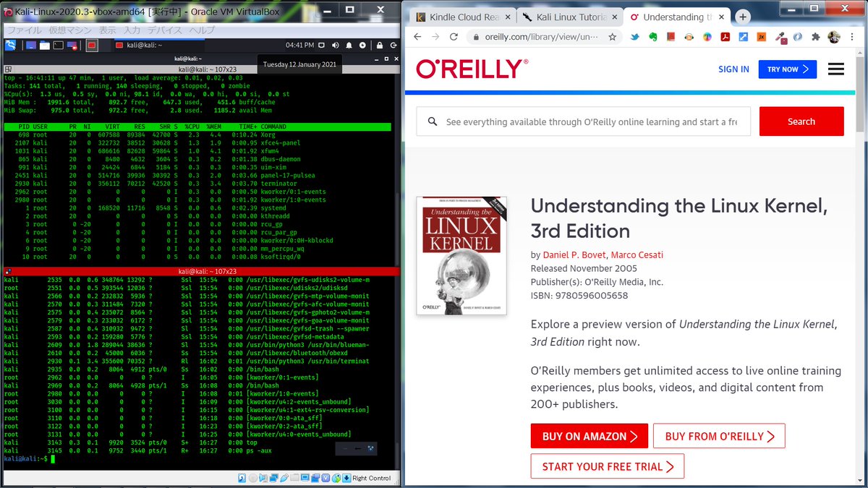Open the ヘルプ menu in VirtualBox
Screen dimensions: 868x488
pyautogui.click(x=202, y=30)
